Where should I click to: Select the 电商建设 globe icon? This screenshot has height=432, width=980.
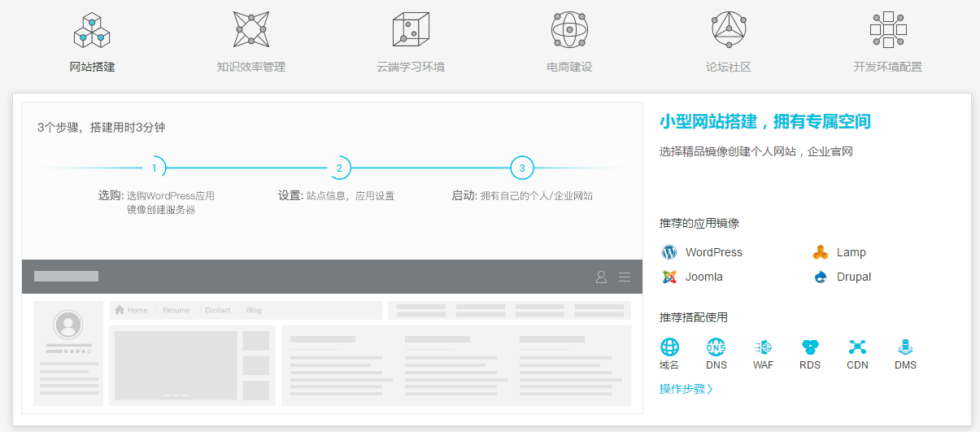point(569,30)
